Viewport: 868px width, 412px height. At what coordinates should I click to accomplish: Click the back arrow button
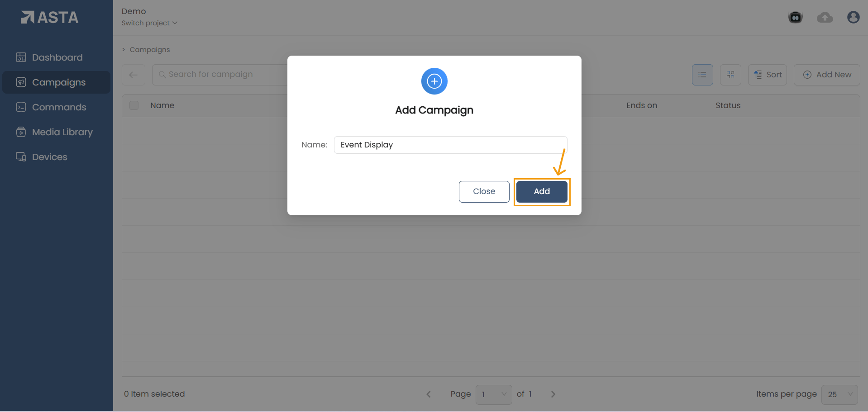134,75
